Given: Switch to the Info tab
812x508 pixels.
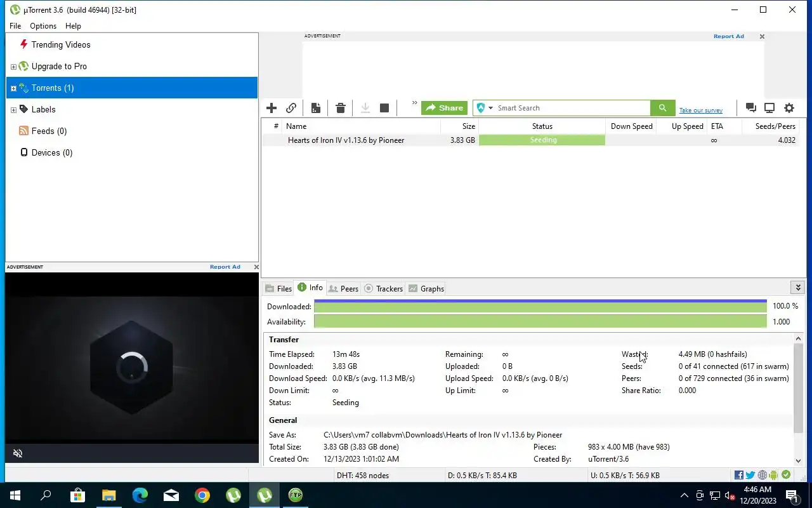Looking at the screenshot, I should tap(310, 288).
